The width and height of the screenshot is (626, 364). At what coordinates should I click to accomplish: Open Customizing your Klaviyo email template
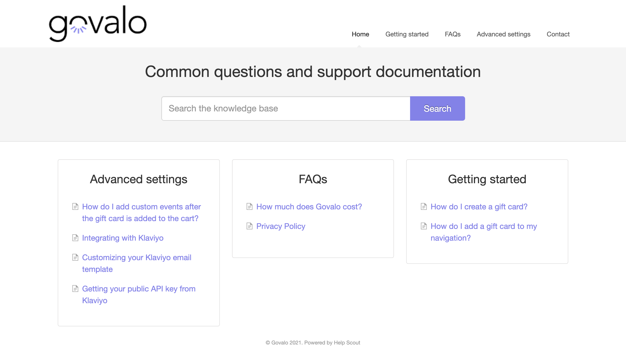point(137,263)
